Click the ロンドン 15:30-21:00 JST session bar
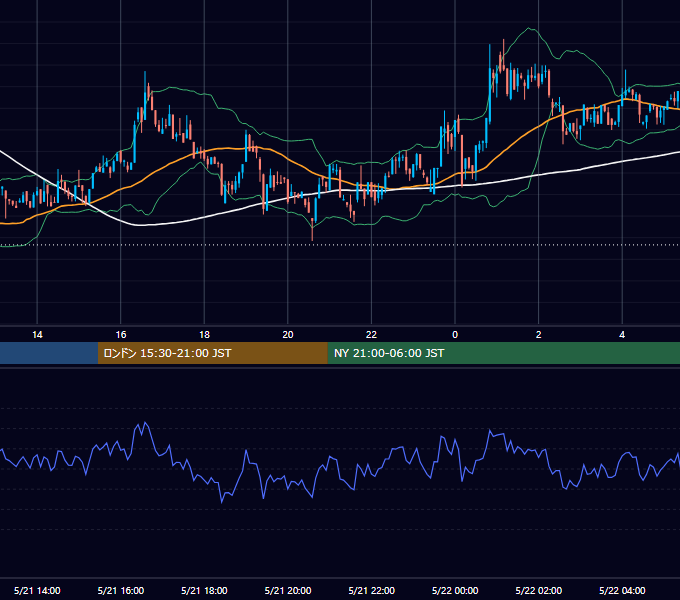 [212, 353]
